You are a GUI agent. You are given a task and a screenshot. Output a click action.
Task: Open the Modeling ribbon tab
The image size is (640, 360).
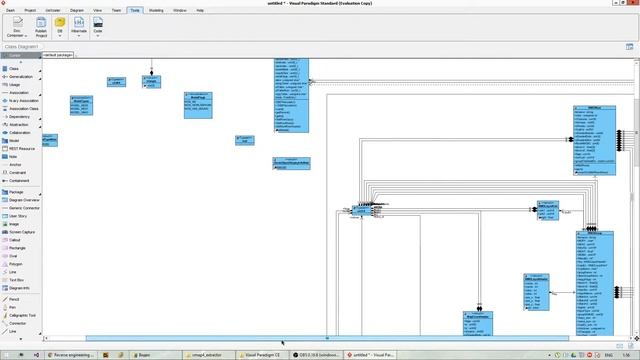click(156, 10)
